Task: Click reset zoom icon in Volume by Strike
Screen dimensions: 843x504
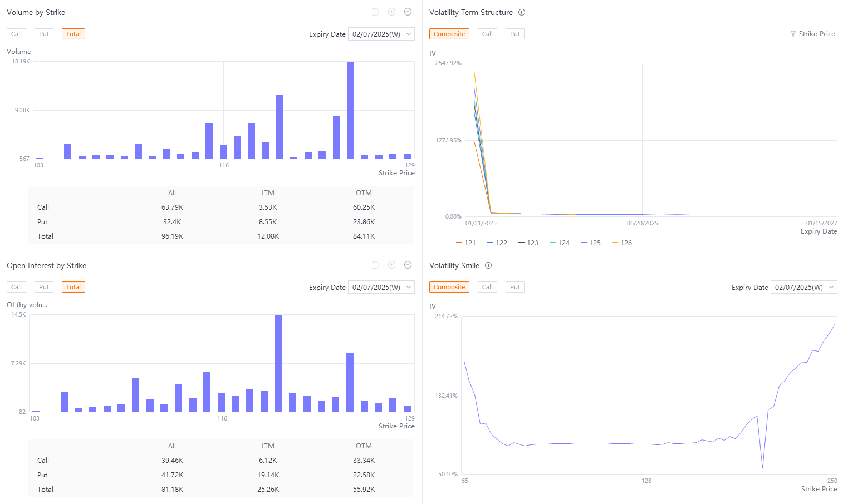Action: coord(375,12)
